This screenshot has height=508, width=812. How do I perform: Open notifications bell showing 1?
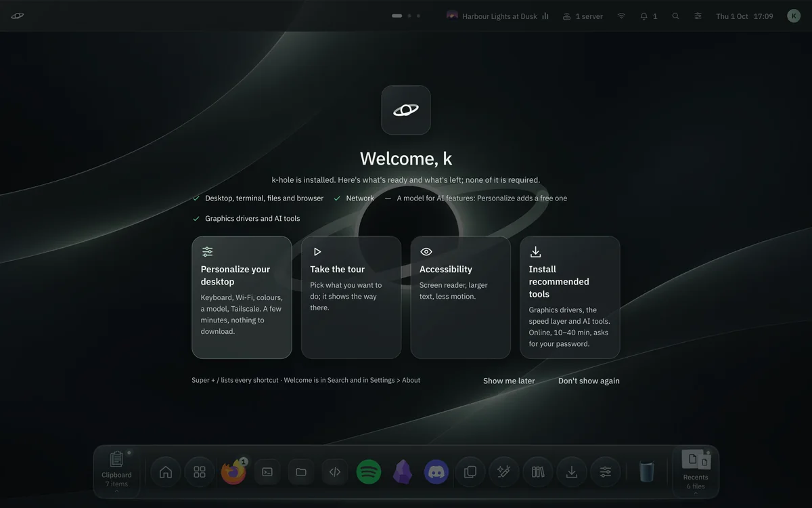[x=649, y=16]
